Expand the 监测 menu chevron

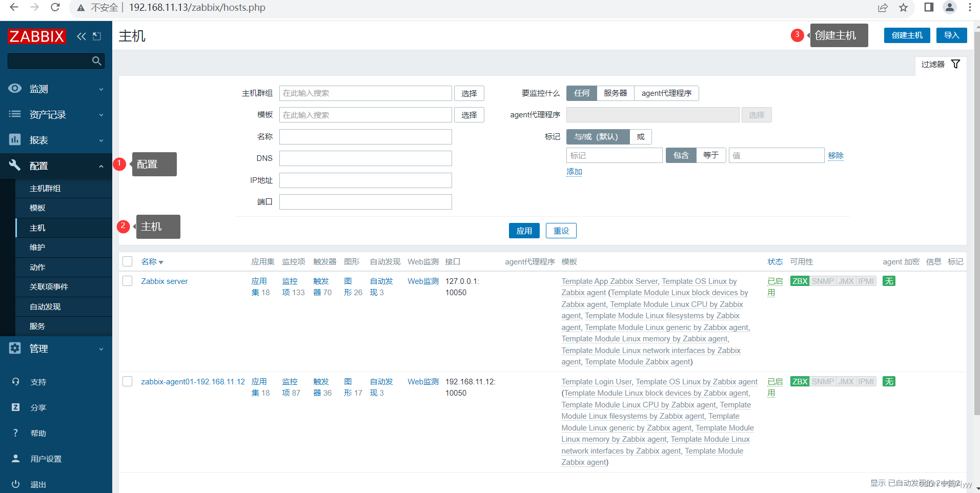pos(101,89)
